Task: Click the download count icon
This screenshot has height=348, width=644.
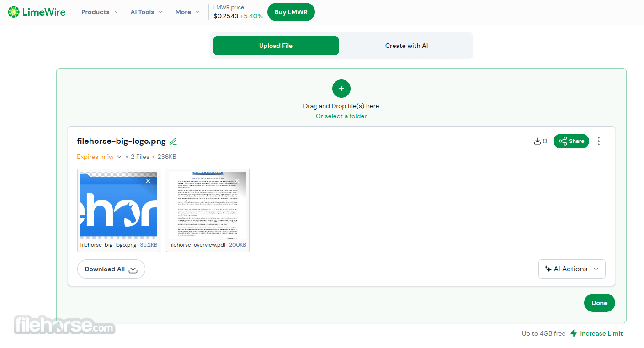Action: [x=538, y=141]
